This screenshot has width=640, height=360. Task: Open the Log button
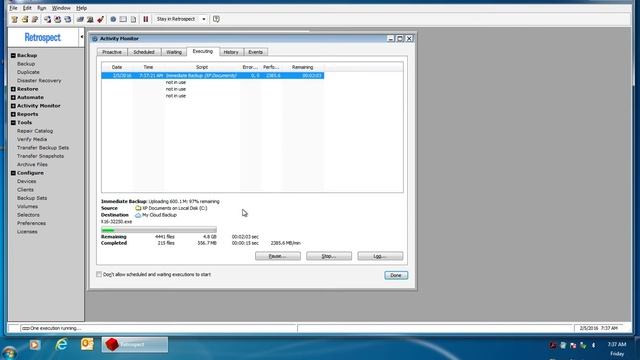pos(380,256)
